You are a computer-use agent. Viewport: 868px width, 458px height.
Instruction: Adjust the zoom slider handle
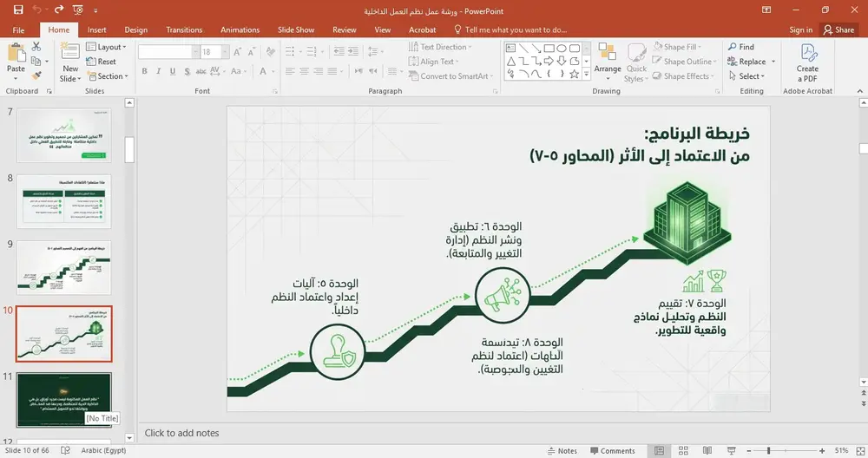tap(769, 451)
